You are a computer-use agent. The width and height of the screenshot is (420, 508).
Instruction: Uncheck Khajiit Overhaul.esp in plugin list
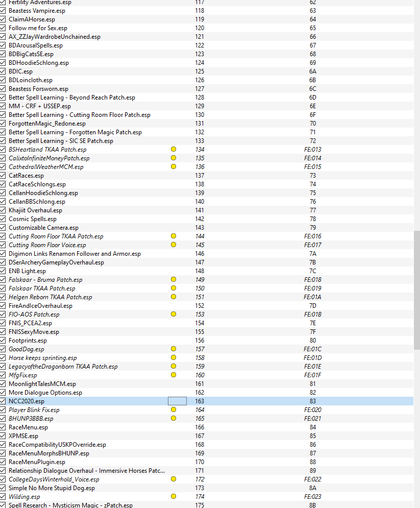(3, 210)
